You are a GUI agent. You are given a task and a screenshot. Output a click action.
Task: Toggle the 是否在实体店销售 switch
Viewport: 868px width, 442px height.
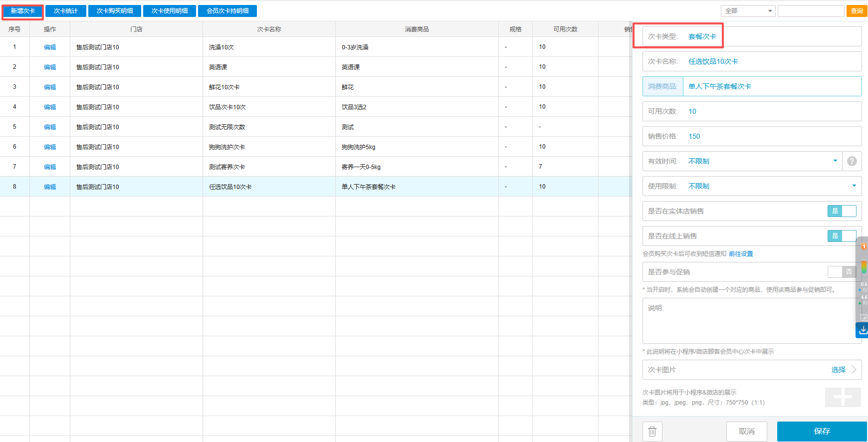click(x=842, y=211)
